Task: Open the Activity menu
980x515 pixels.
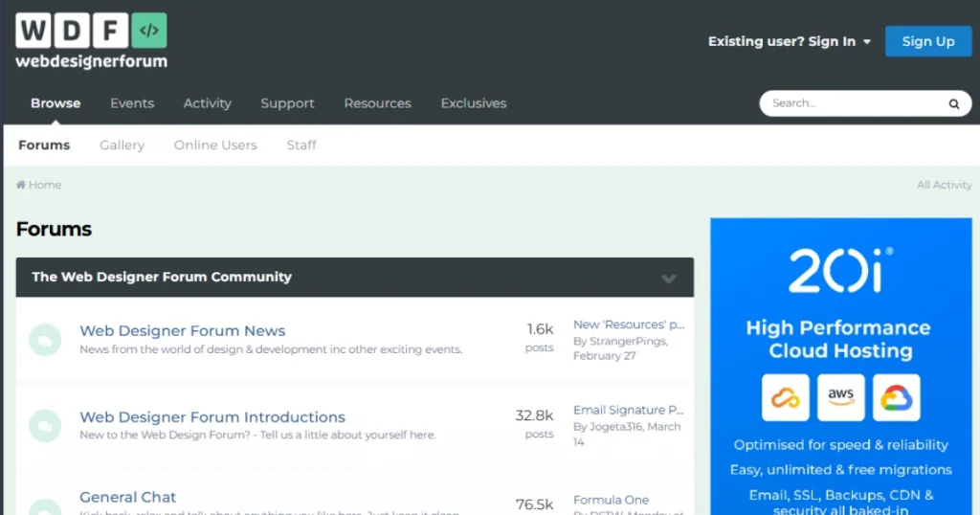Action: coord(207,103)
